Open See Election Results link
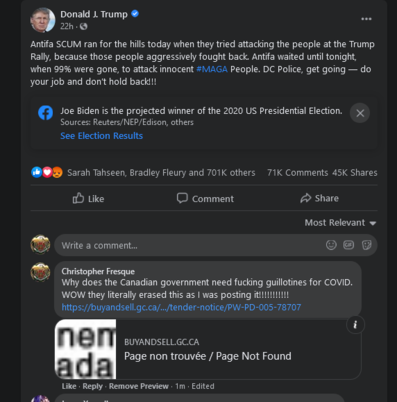Screen dimensions: 397x402 pos(101,136)
